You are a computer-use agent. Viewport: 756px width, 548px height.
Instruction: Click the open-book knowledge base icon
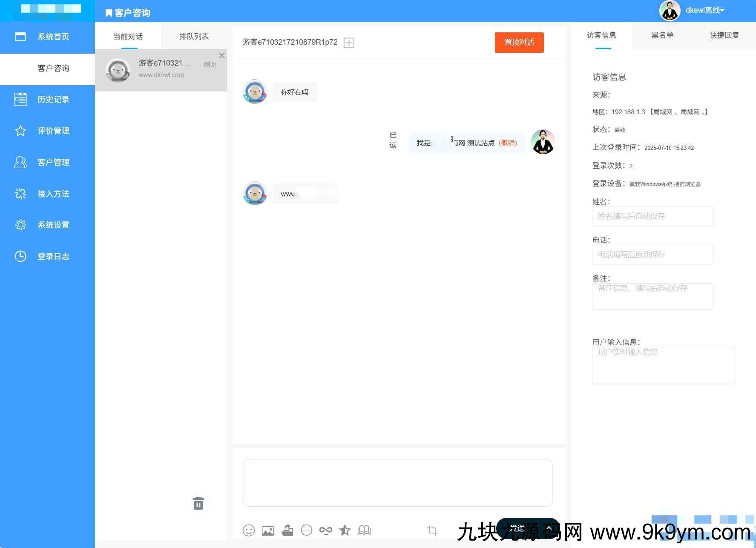[x=364, y=530]
